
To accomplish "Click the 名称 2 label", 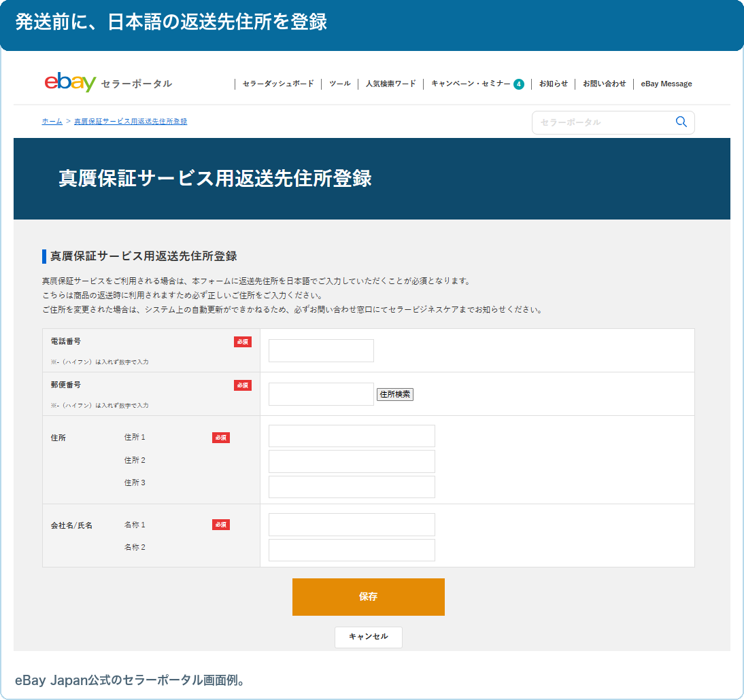I will pyautogui.click(x=135, y=547).
